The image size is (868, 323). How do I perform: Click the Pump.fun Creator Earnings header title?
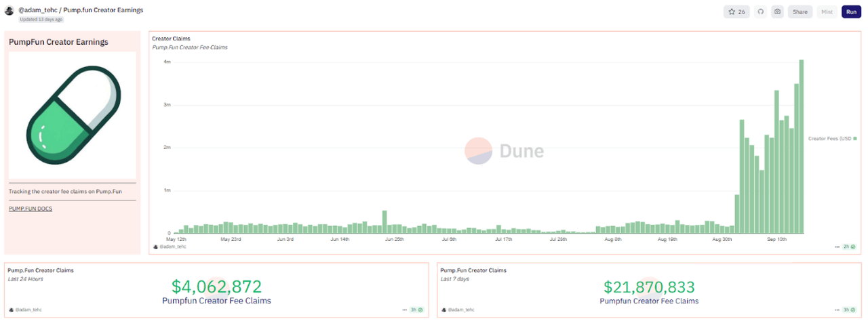point(103,11)
